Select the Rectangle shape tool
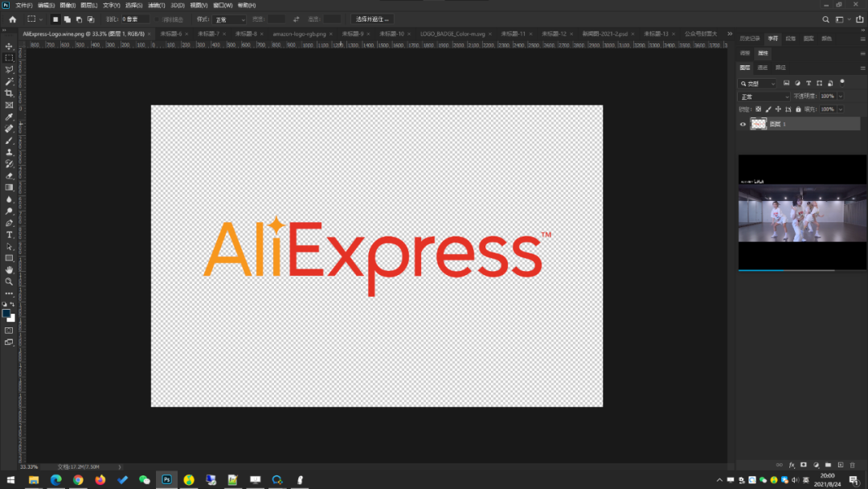 pyautogui.click(x=9, y=258)
